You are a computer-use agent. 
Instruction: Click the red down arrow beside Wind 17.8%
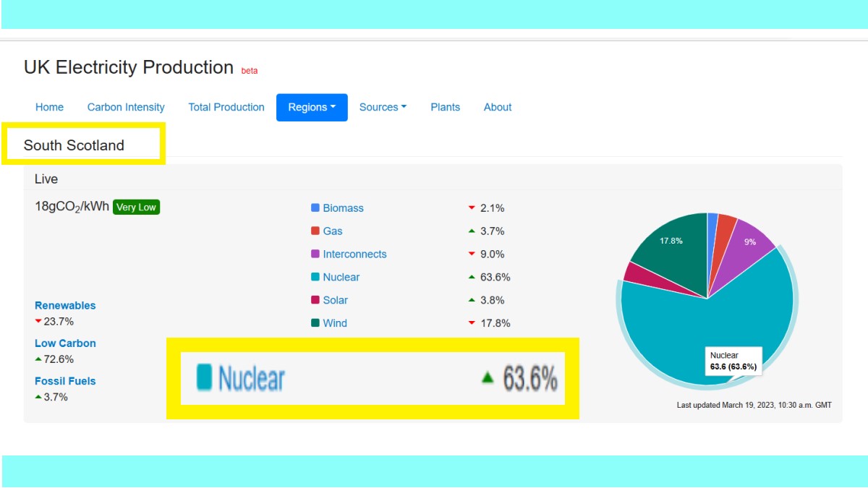pyautogui.click(x=472, y=324)
